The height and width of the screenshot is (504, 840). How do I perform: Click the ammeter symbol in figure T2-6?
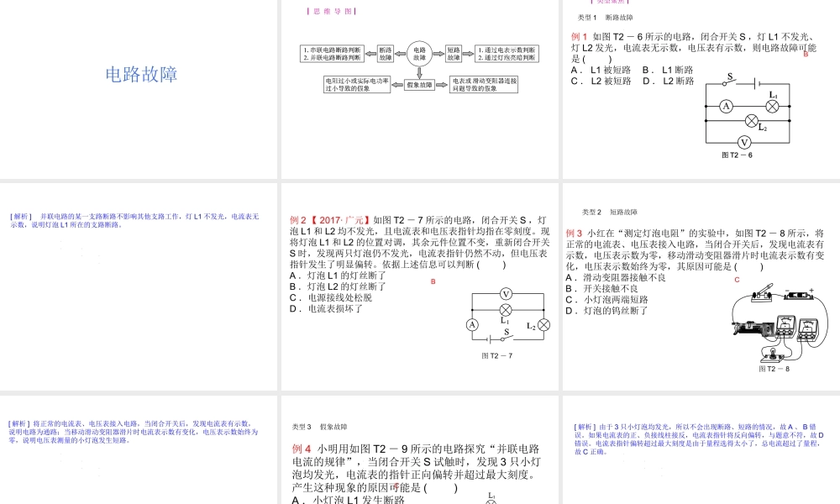(x=726, y=106)
